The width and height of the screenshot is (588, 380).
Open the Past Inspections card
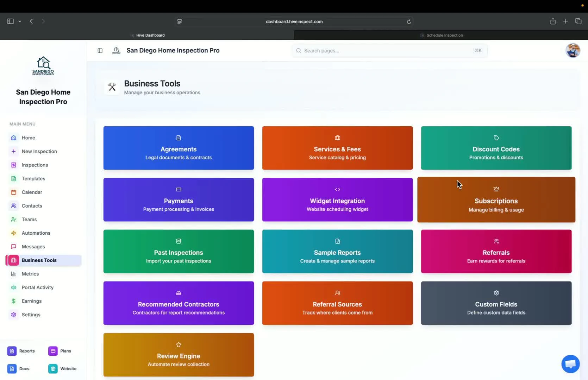tap(179, 252)
